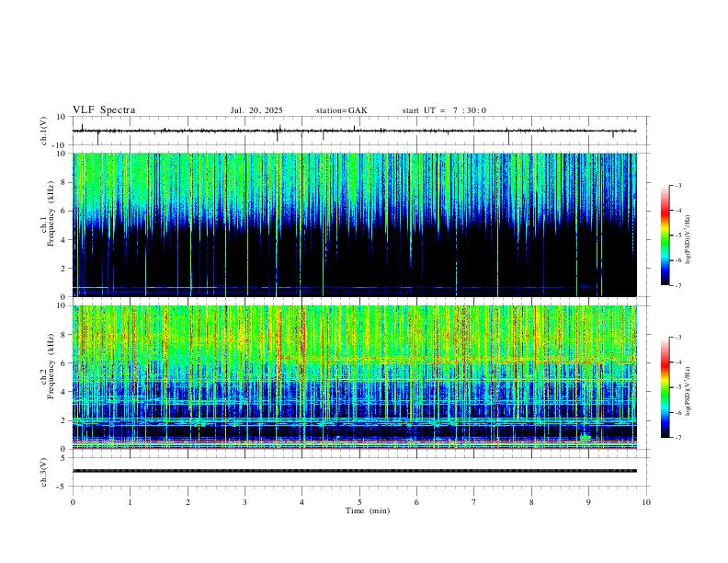
Task: Click the ch.2 spectrogram panel
Action: (x=354, y=377)
